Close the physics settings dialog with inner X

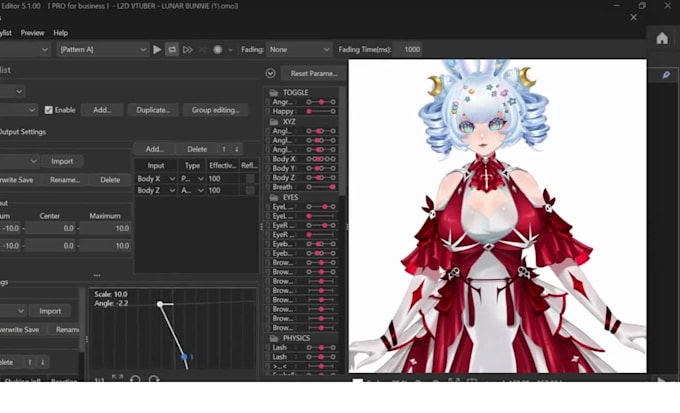(634, 17)
